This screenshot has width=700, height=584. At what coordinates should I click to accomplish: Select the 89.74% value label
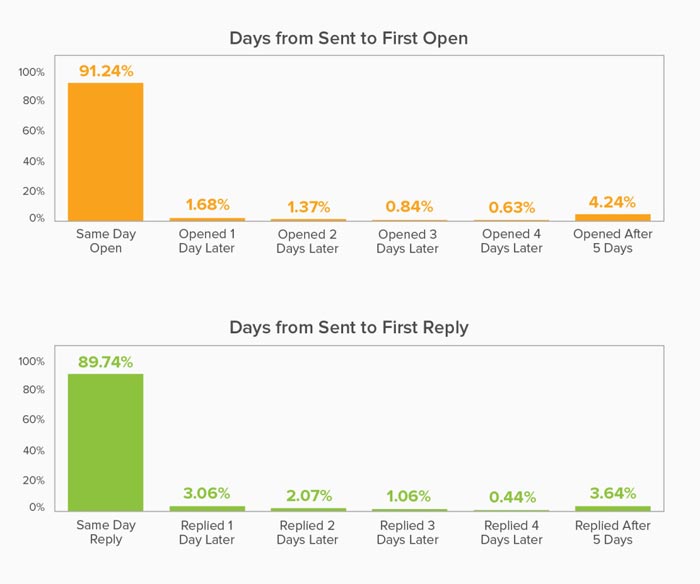click(x=106, y=362)
